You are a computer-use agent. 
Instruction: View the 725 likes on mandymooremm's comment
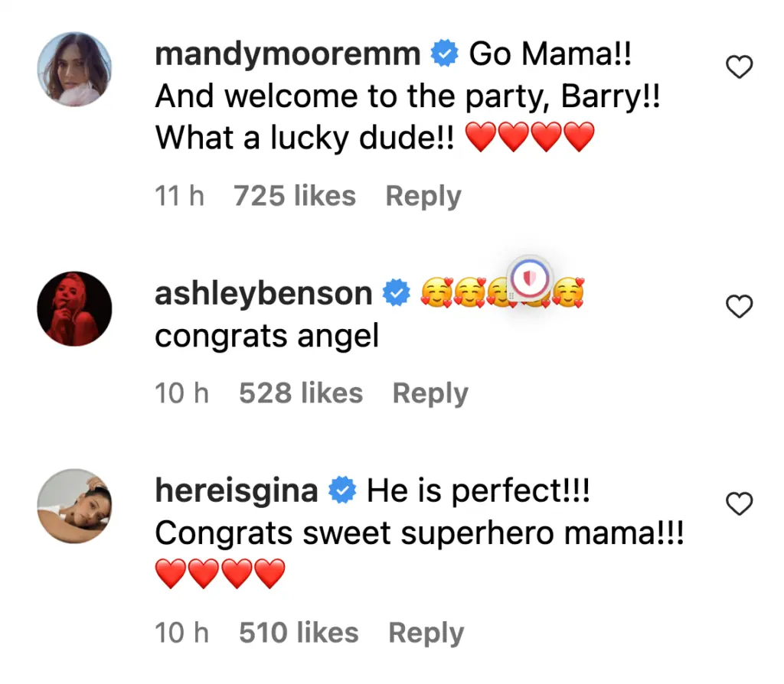click(x=295, y=196)
